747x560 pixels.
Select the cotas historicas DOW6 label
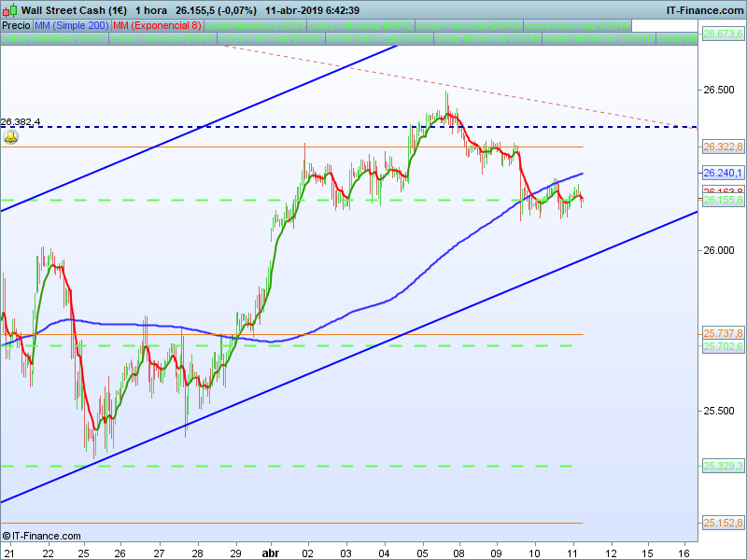click(x=162, y=38)
